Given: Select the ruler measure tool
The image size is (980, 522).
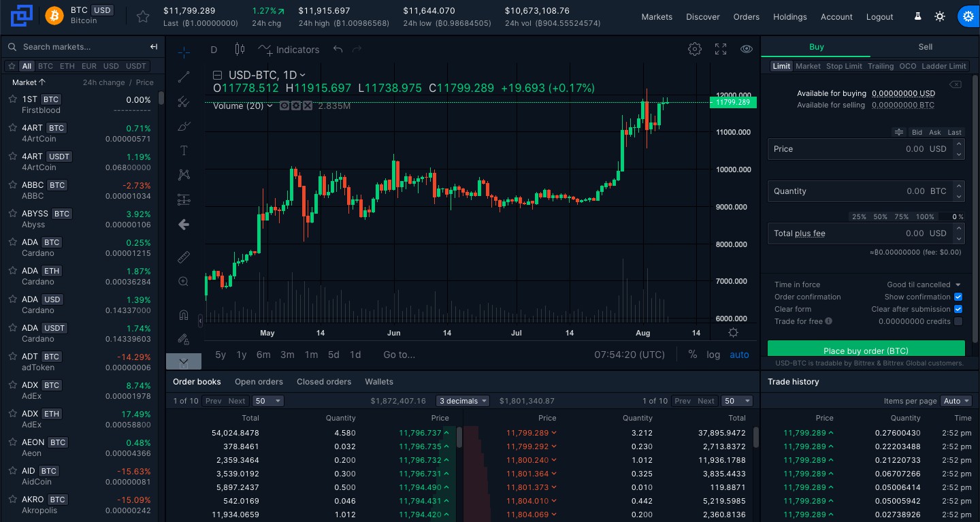Looking at the screenshot, I should click(183, 257).
